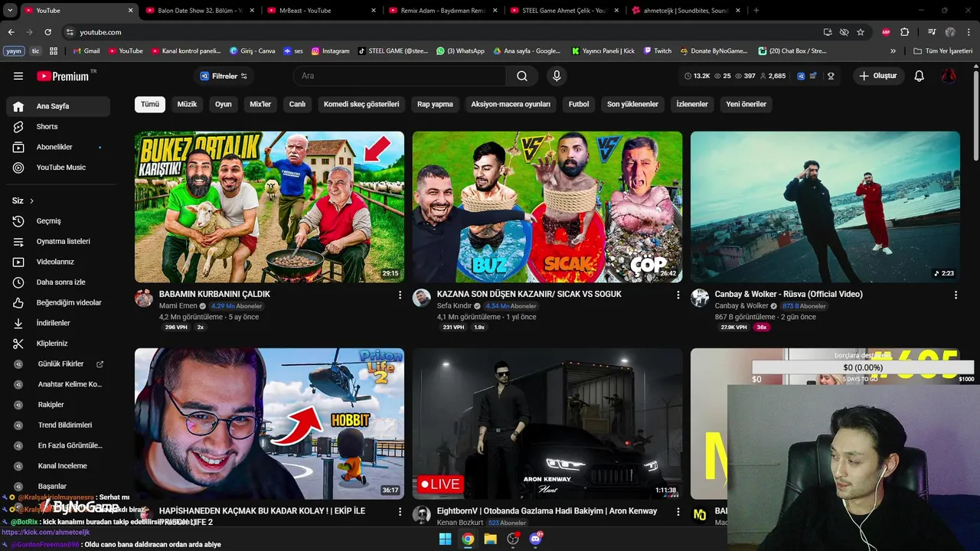Click the search magnifier button
980x551 pixels.
tap(522, 76)
